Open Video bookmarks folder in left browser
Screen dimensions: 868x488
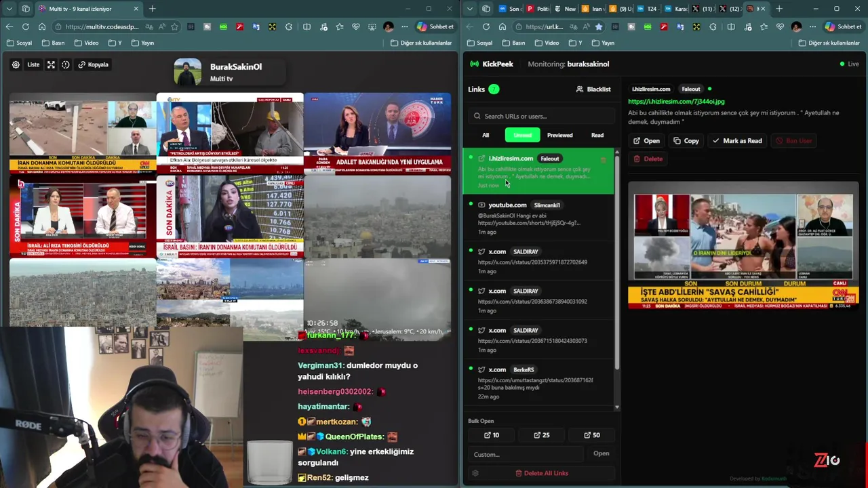(x=86, y=43)
